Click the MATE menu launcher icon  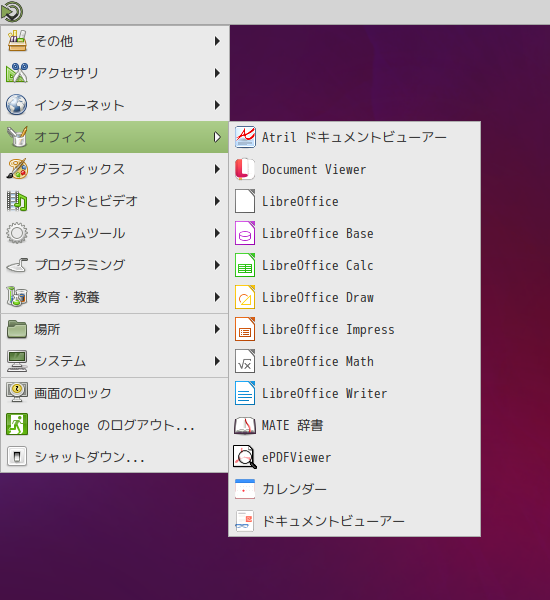click(x=11, y=11)
